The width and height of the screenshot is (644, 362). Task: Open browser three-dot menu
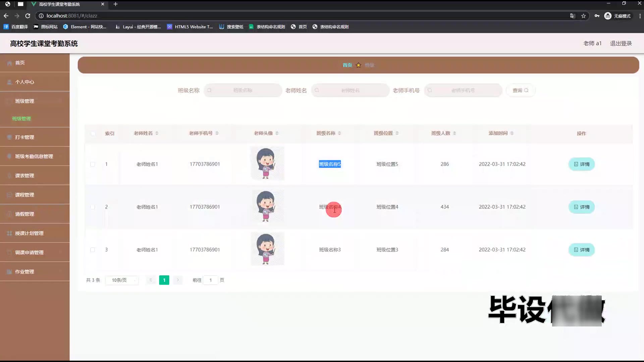click(x=640, y=16)
